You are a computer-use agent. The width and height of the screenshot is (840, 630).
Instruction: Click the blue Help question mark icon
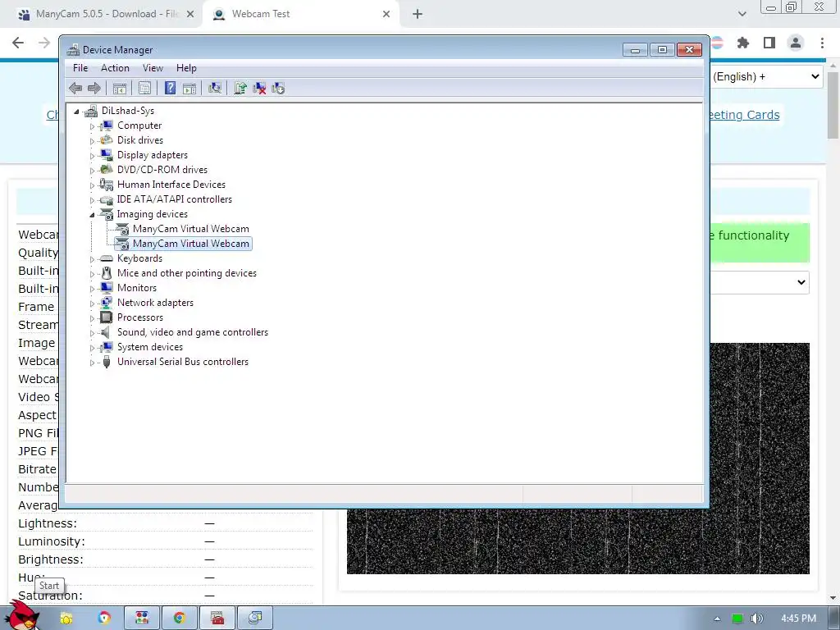170,89
